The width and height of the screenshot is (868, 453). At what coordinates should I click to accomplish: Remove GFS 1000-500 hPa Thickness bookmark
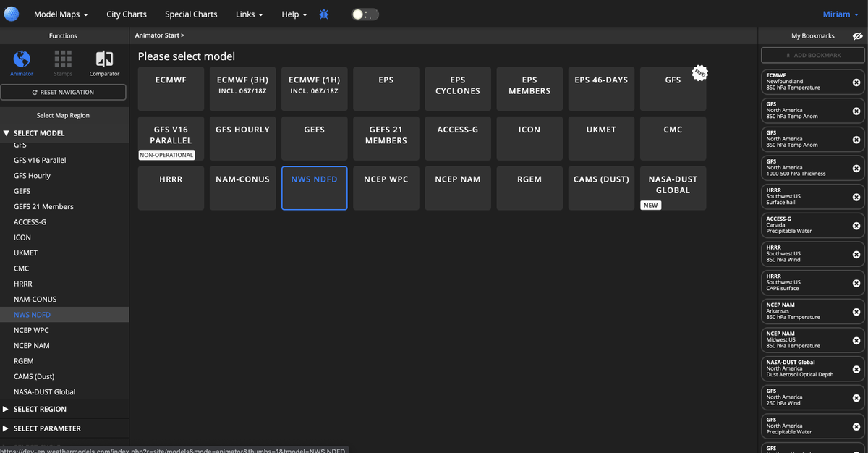(856, 169)
